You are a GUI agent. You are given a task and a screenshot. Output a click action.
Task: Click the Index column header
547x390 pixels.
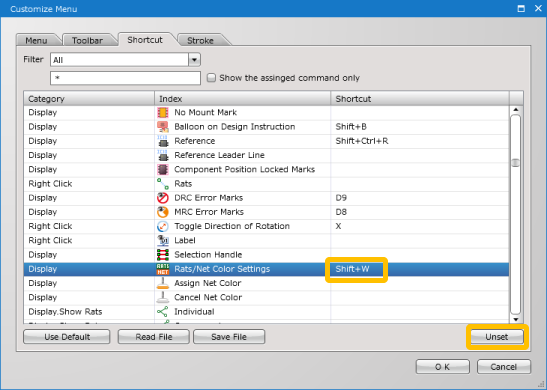[242, 99]
